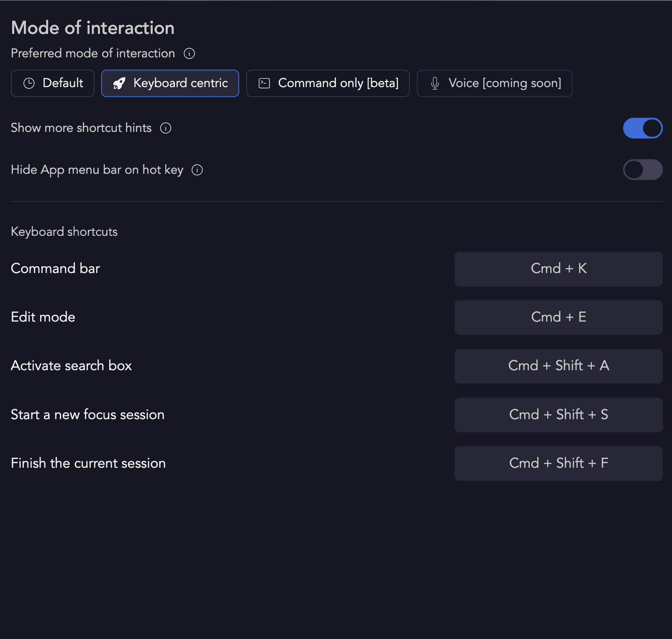Click the clock icon in Default option
This screenshot has height=639, width=672.
point(29,83)
